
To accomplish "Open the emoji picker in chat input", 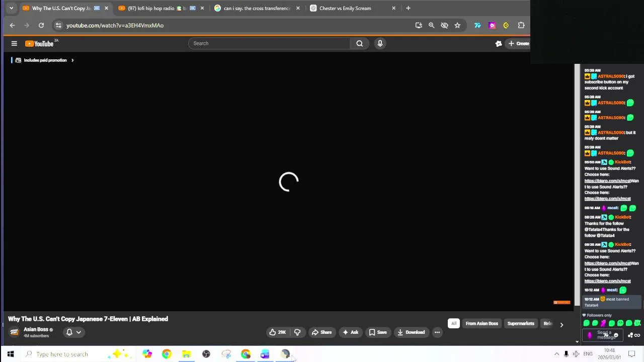I will (616, 335).
